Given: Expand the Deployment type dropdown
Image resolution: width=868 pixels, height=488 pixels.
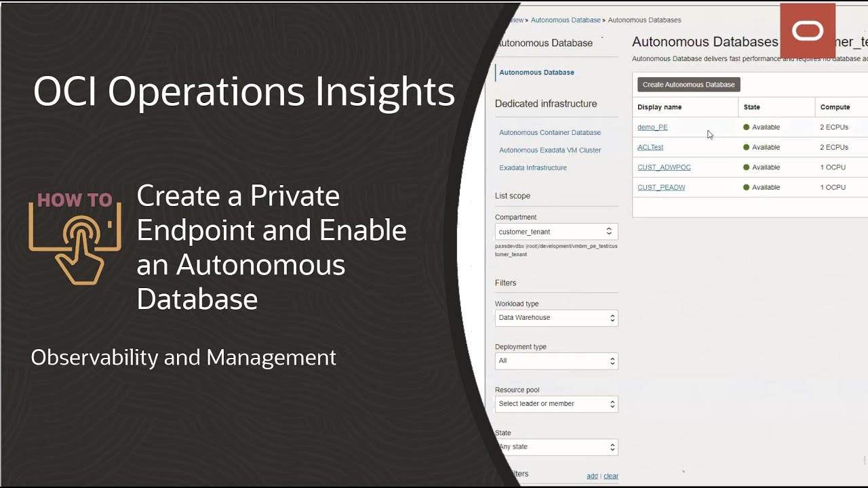Looking at the screenshot, I should [557, 361].
